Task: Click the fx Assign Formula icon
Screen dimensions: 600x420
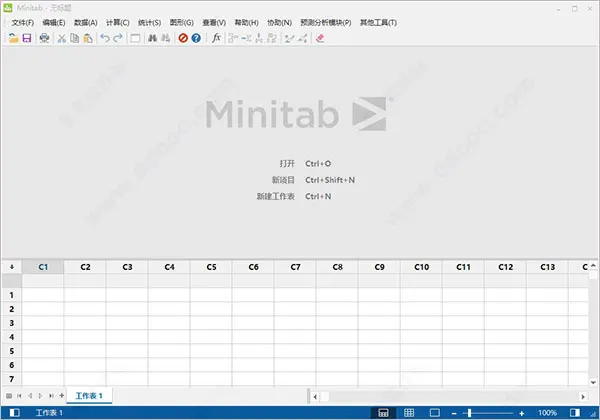Action: click(x=216, y=37)
